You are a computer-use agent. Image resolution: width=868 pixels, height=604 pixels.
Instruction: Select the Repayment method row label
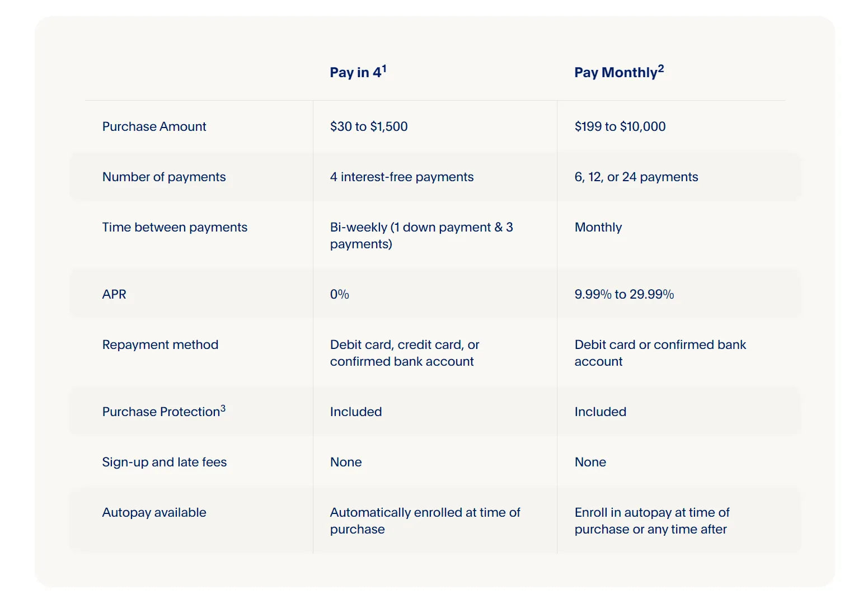tap(160, 345)
